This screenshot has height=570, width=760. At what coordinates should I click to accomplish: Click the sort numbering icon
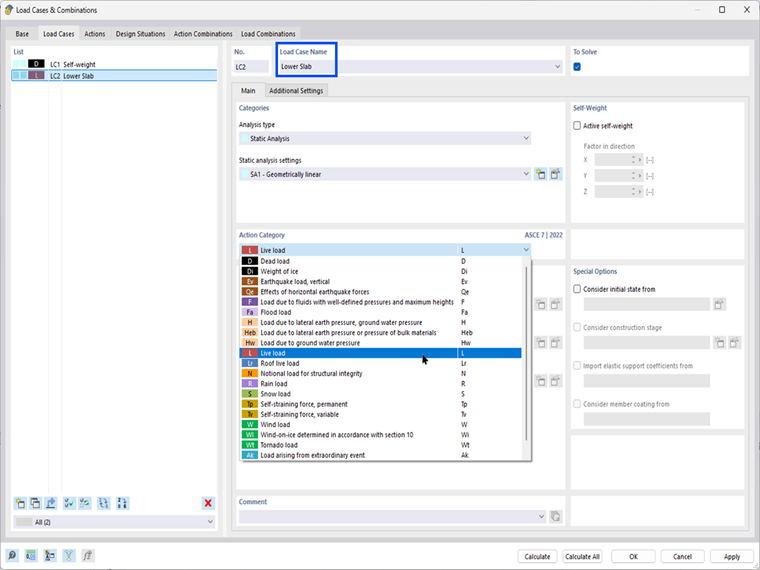click(122, 503)
